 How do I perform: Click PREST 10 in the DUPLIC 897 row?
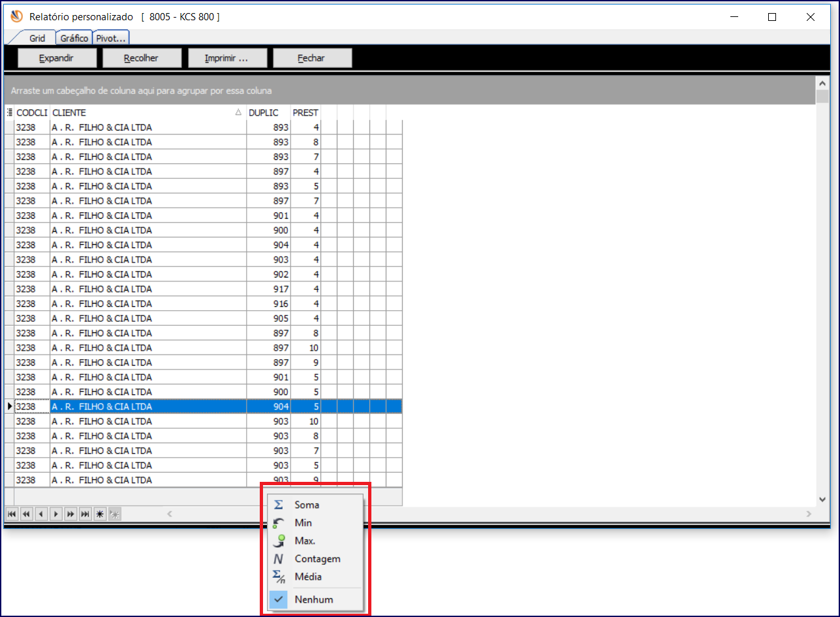305,347
